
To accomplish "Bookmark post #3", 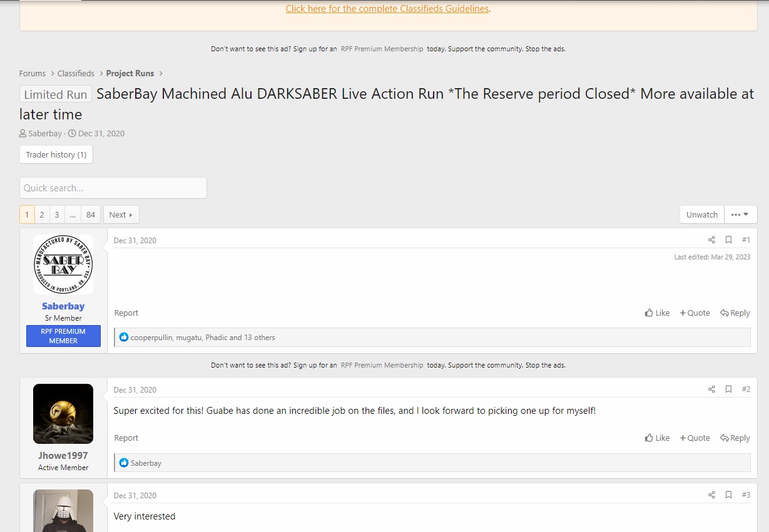I will click(x=728, y=495).
